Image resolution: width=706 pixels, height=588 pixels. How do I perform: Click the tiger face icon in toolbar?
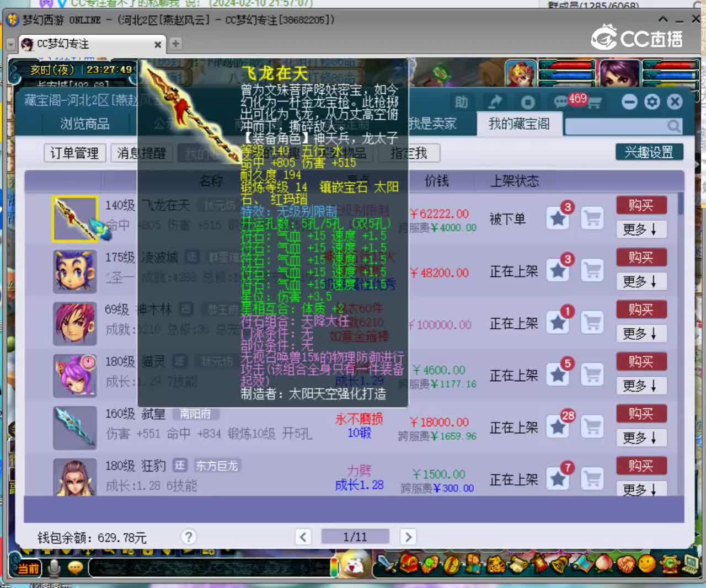(495, 564)
